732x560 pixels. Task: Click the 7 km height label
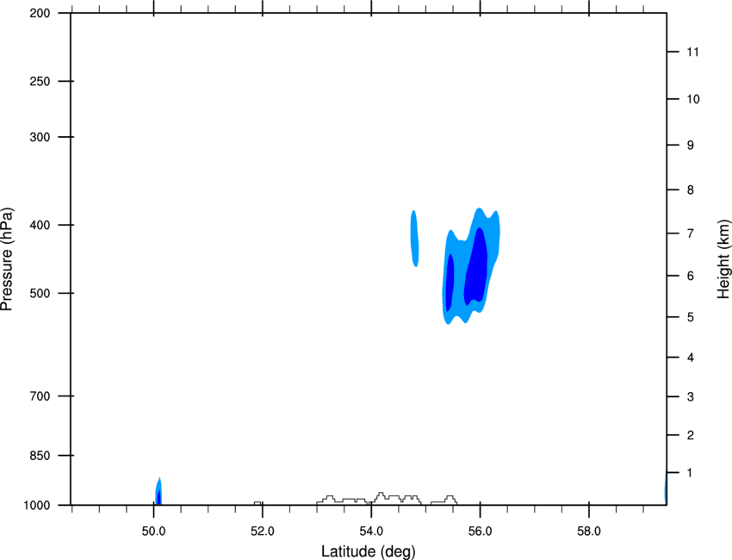pos(690,233)
